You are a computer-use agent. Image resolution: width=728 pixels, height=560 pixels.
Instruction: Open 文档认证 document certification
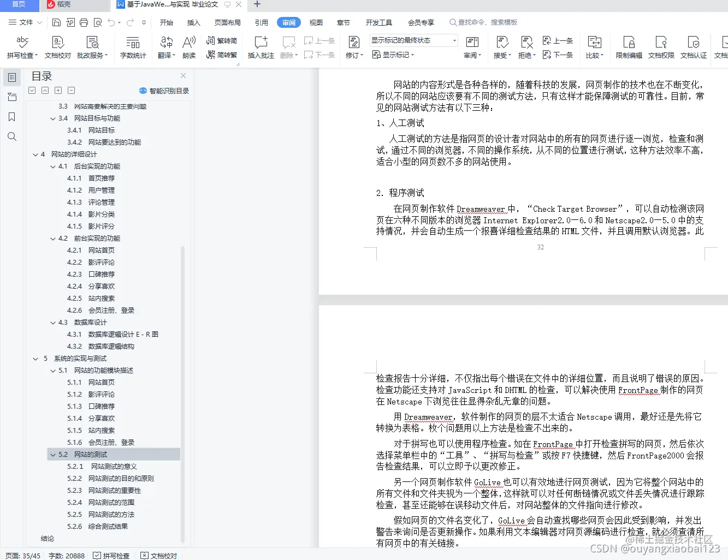tap(694, 47)
